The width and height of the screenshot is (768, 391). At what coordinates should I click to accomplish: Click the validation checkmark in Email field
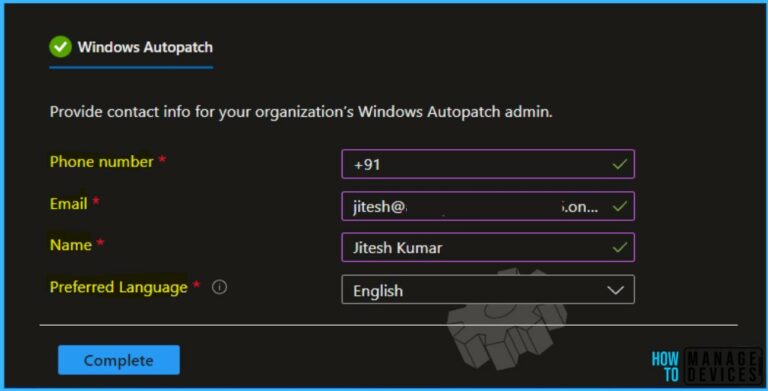[620, 206]
